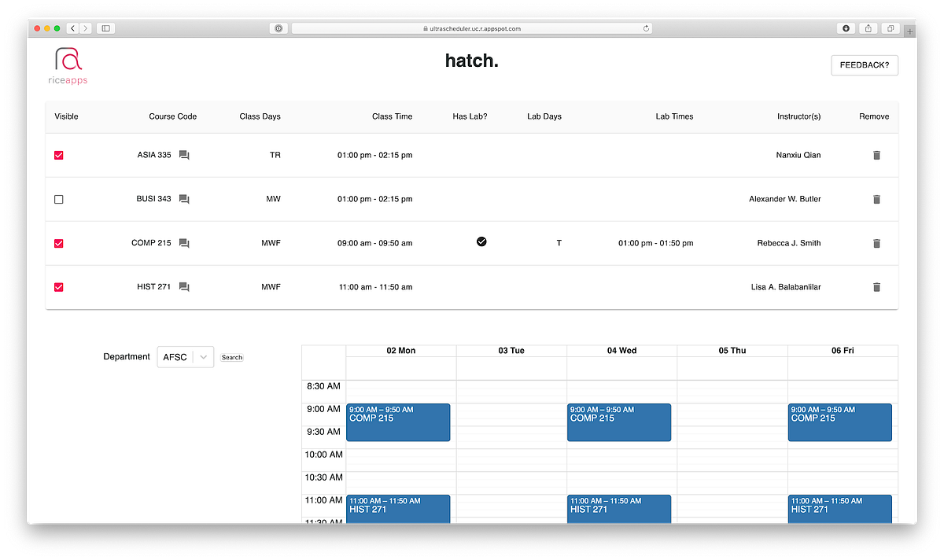
Task: Remove HIST 271 with the trash icon
Action: pos(876,287)
